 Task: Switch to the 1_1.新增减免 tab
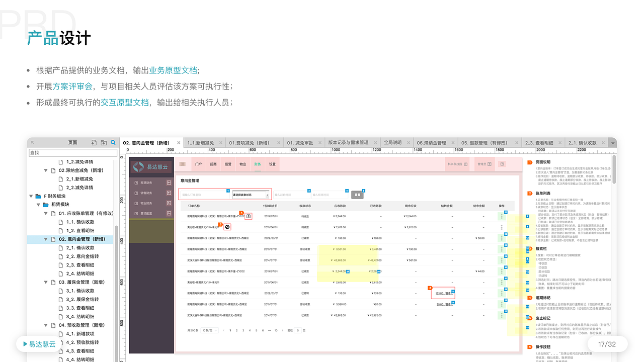click(x=201, y=143)
